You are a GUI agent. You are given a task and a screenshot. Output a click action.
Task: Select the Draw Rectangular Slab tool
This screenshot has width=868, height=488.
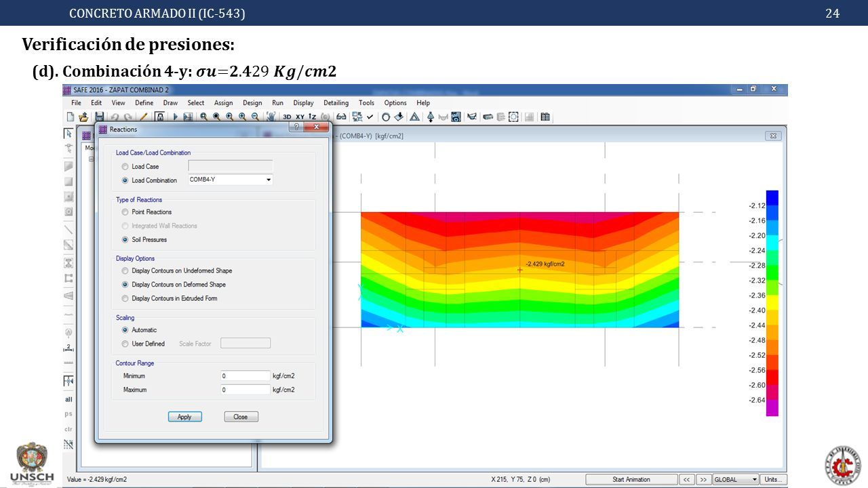point(68,181)
